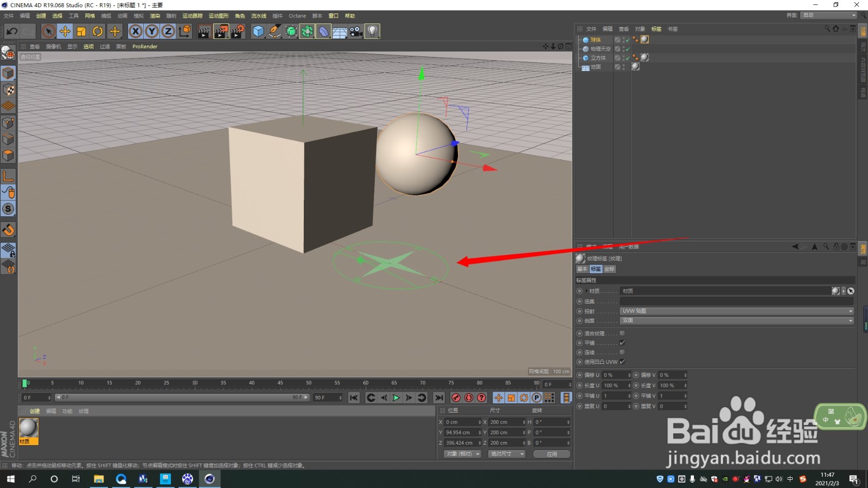868x488 pixels.
Task: Click the material picker cursor icon
Action: coord(851,291)
